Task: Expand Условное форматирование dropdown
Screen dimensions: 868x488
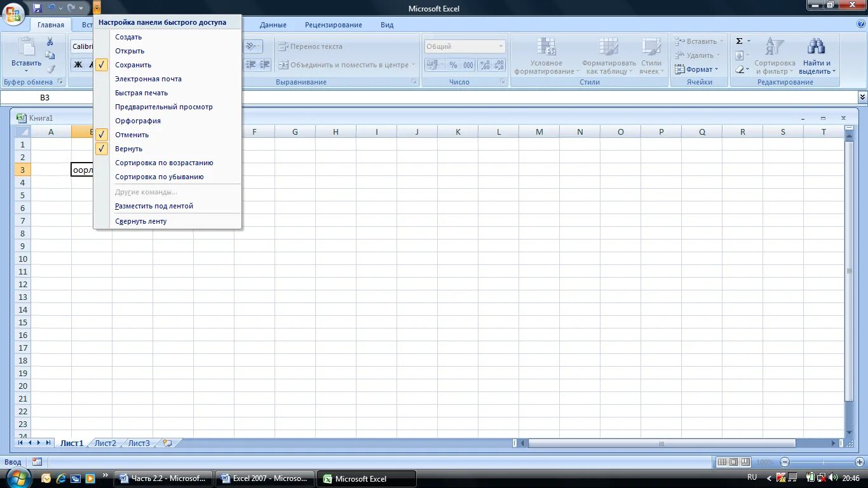Action: pyautogui.click(x=546, y=56)
